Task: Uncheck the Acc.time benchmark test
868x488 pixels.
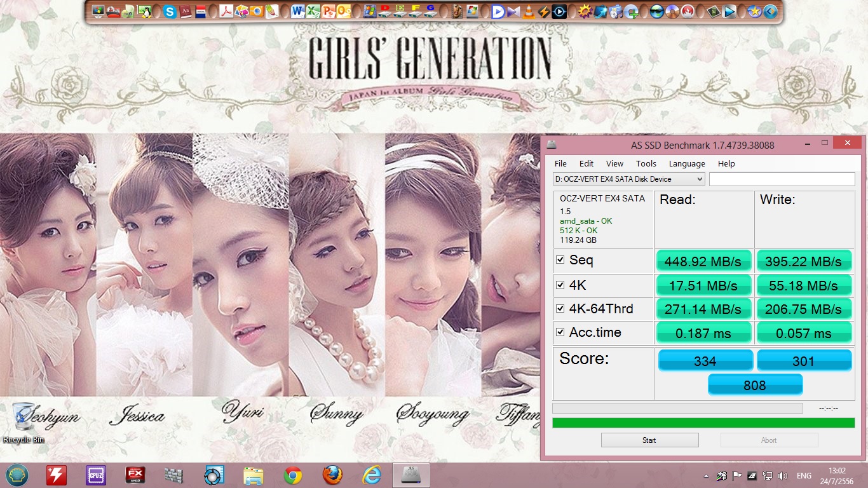Action: (x=560, y=332)
